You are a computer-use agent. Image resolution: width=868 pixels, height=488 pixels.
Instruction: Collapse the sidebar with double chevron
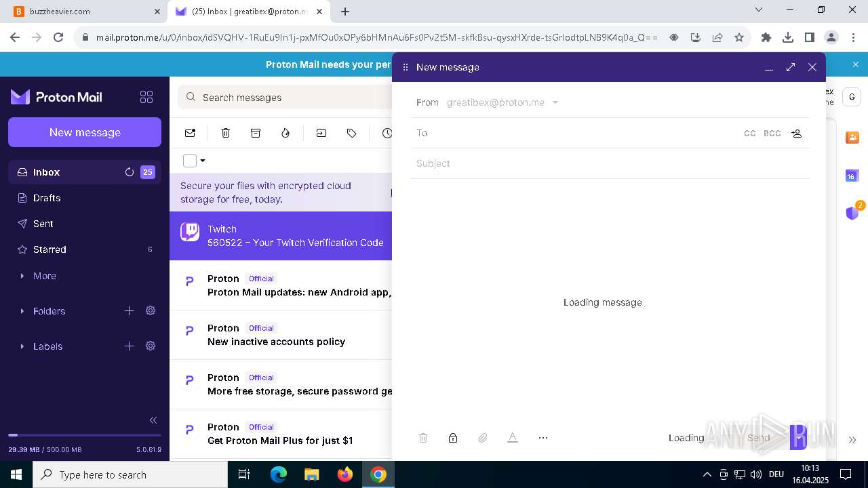[153, 420]
